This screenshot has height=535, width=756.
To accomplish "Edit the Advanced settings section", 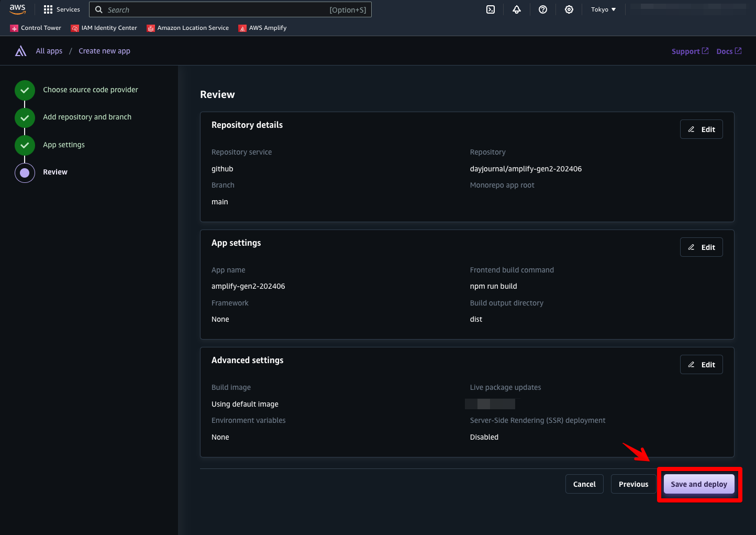I will (701, 365).
